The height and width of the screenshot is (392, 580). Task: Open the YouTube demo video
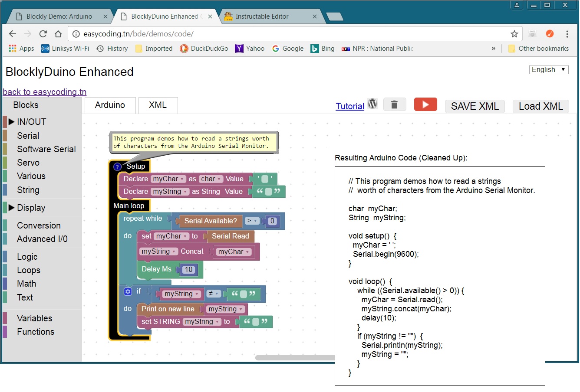pyautogui.click(x=425, y=104)
